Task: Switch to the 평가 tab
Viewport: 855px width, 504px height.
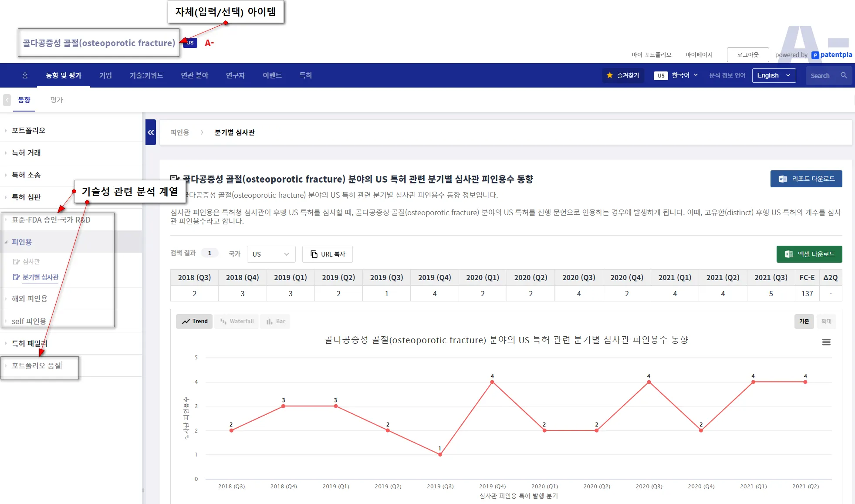Action: coord(57,100)
